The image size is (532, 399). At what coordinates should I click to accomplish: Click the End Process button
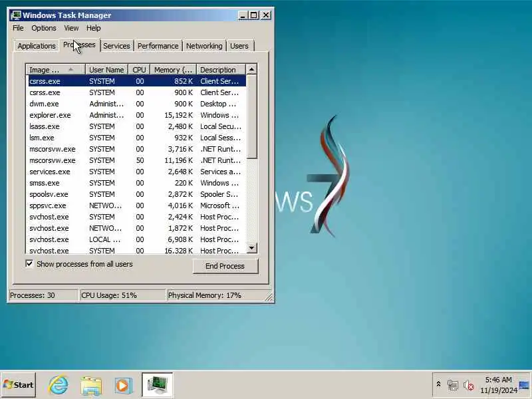(225, 266)
